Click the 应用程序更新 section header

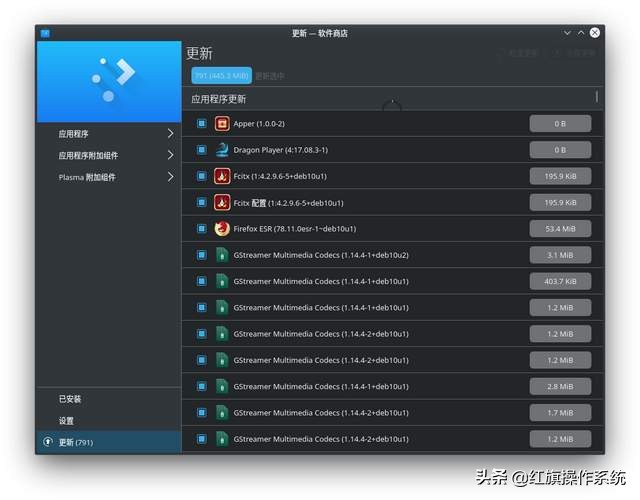coord(218,99)
